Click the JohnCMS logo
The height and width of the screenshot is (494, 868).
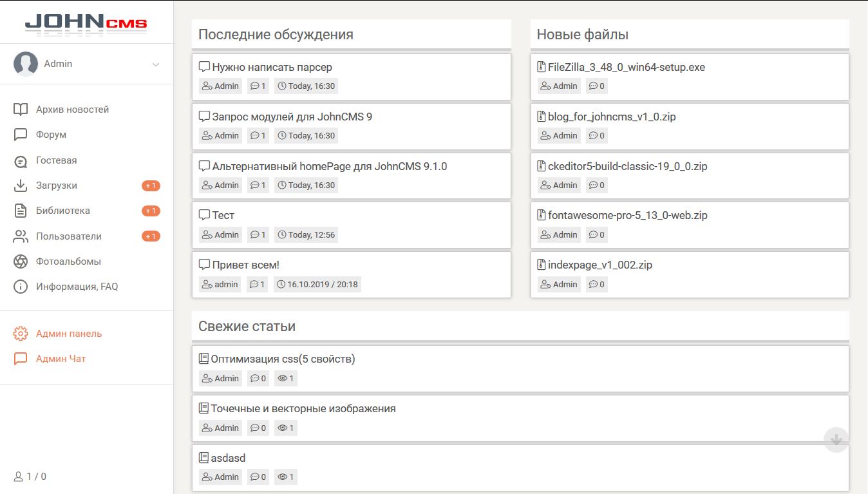[86, 23]
